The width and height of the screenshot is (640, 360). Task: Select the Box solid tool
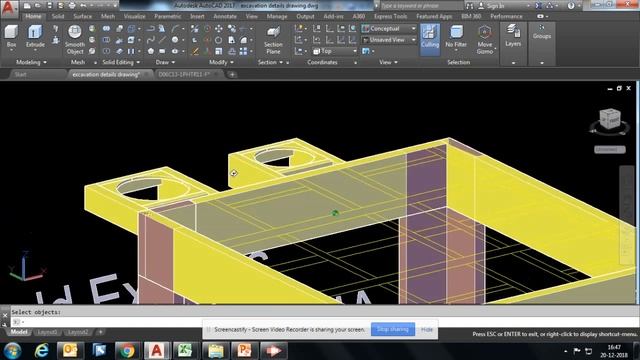11,37
